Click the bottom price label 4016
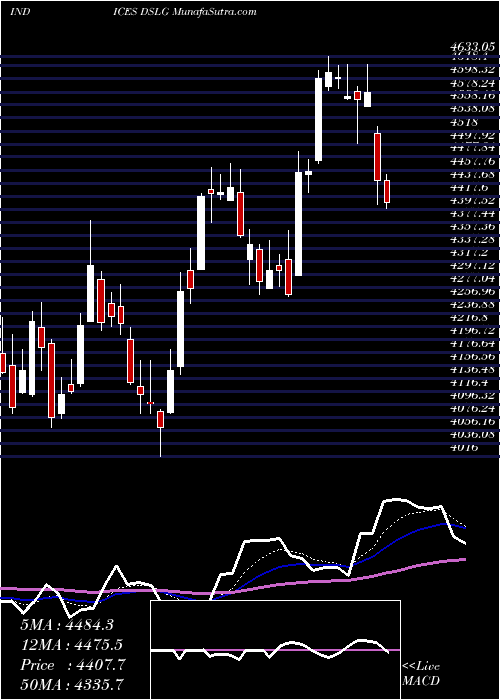Image resolution: width=500 pixels, height=700 pixels. [x=465, y=447]
